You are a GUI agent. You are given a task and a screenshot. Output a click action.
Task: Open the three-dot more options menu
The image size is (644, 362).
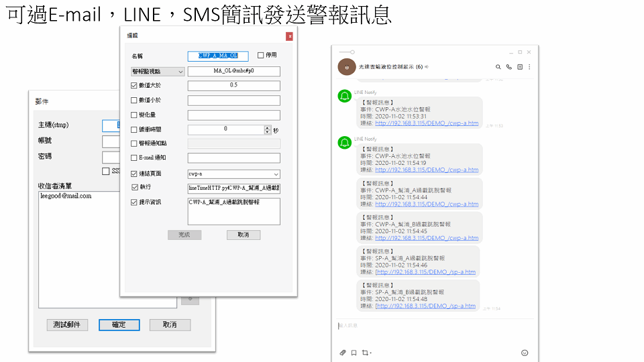[x=529, y=67]
